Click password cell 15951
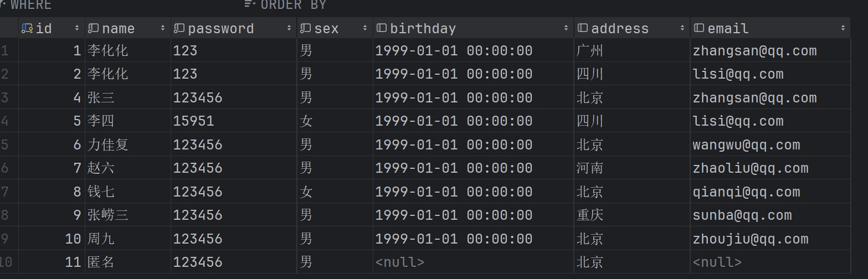The image size is (868, 279). [233, 121]
